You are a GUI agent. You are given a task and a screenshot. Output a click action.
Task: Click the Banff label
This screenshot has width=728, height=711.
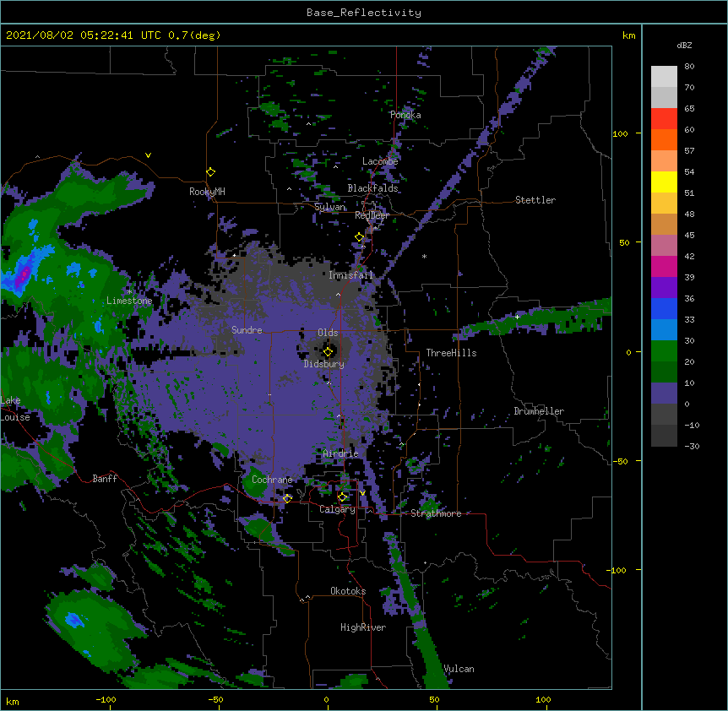(105, 479)
